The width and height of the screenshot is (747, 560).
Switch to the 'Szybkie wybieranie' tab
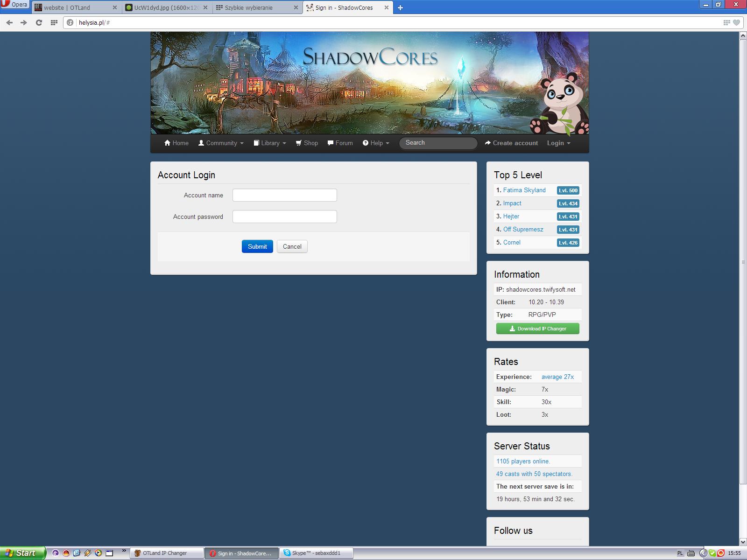coord(257,7)
